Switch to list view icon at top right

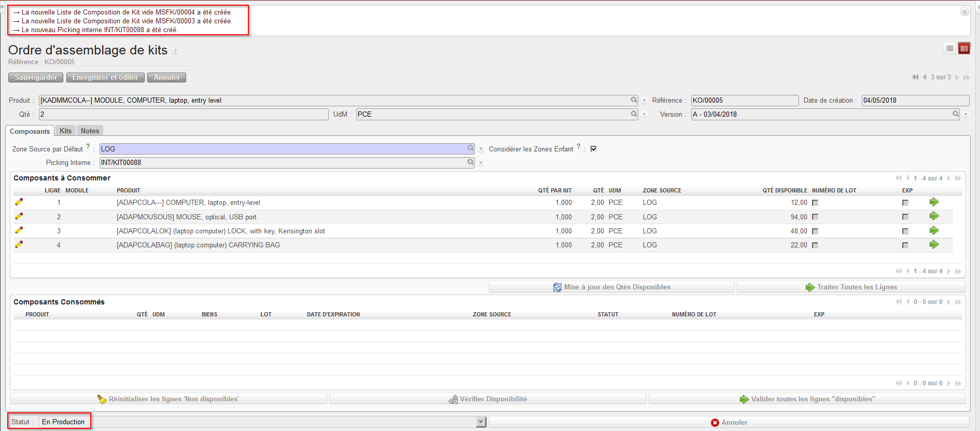(x=949, y=48)
